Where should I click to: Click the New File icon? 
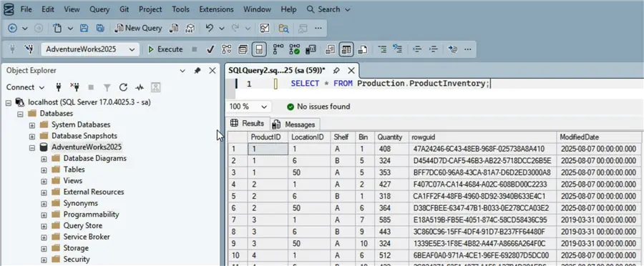(57, 29)
